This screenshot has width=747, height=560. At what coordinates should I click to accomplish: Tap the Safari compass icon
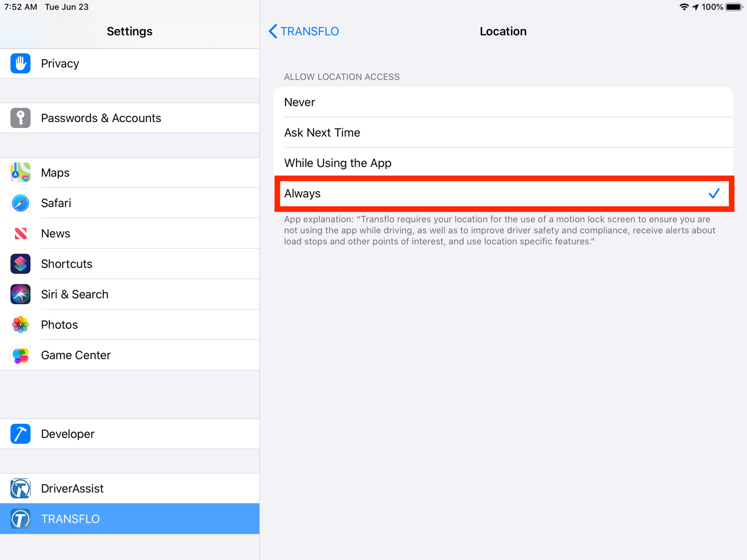coord(20,203)
